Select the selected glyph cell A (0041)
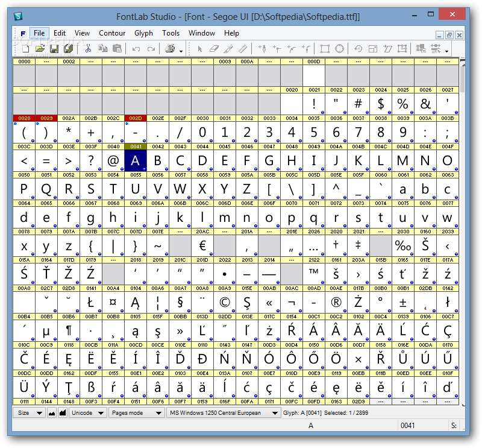The image size is (482, 448). point(136,160)
